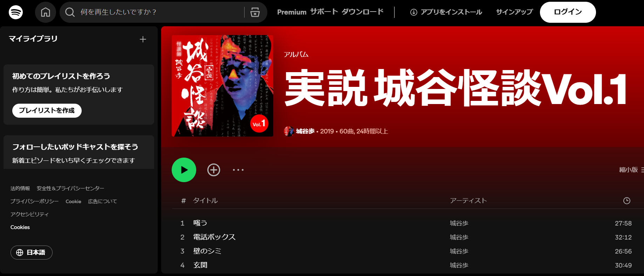Open more options three-dot menu
644x276 pixels.
[x=238, y=170]
